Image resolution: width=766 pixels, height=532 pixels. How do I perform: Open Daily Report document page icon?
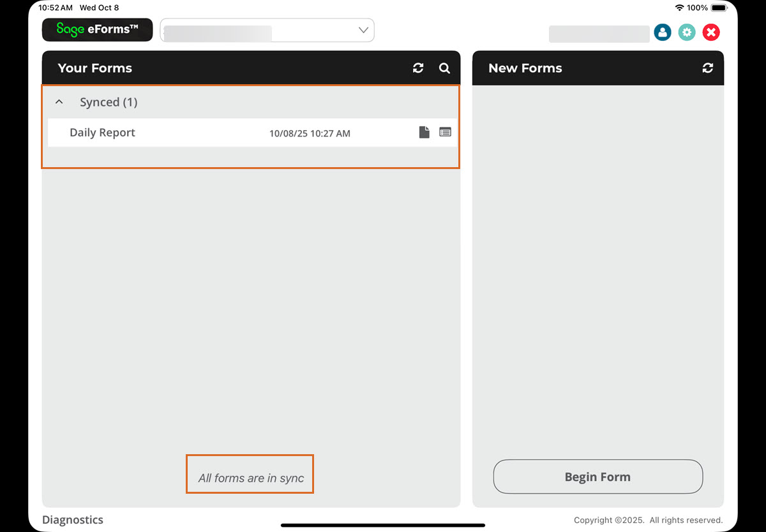(424, 132)
